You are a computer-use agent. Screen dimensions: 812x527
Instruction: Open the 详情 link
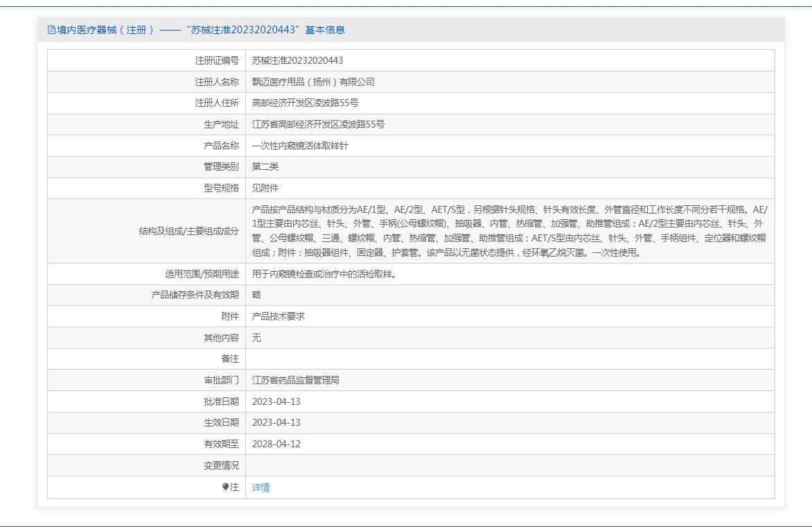coord(261,487)
